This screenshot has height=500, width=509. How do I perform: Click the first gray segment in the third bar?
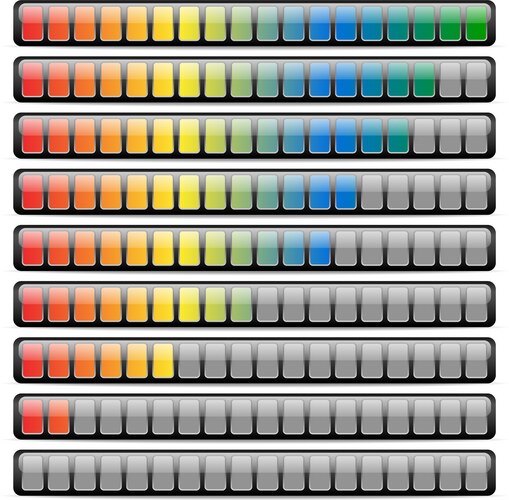click(424, 136)
